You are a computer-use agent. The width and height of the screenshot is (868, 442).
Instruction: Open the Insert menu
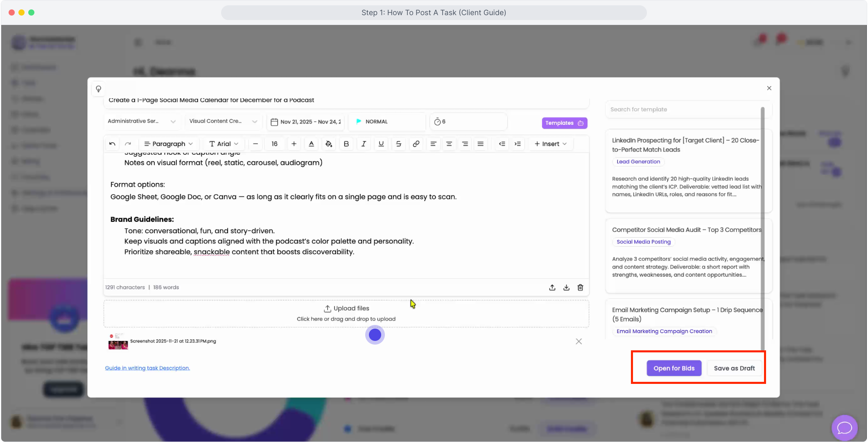(x=550, y=144)
